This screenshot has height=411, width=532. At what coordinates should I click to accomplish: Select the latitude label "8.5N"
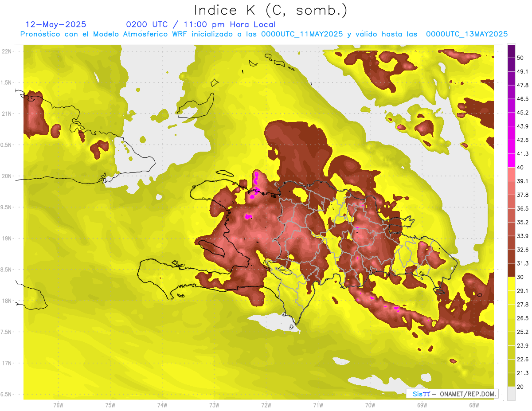(6, 270)
